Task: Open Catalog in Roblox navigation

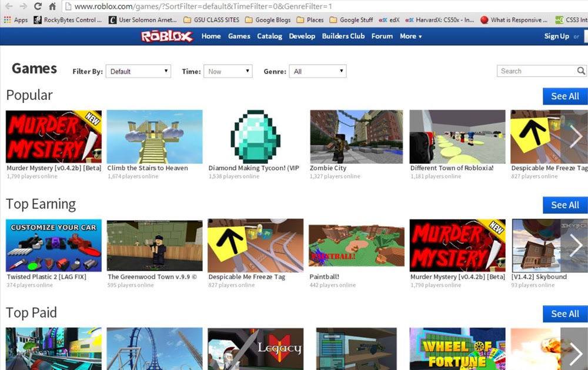Action: click(270, 36)
